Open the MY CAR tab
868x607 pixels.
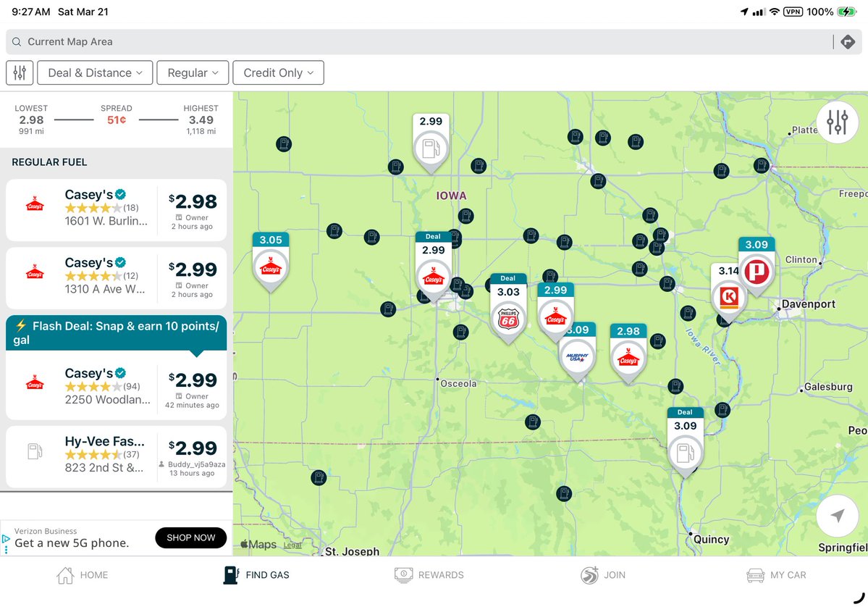[x=776, y=575]
